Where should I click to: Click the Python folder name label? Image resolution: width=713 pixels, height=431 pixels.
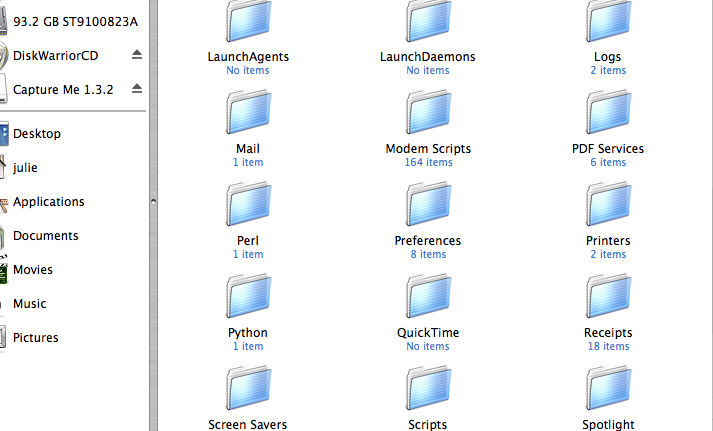(248, 333)
